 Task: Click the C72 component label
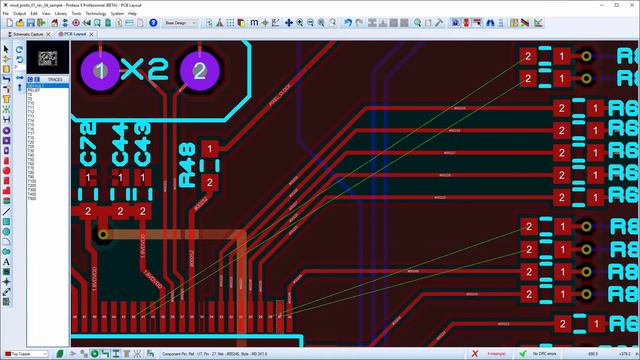88,143
